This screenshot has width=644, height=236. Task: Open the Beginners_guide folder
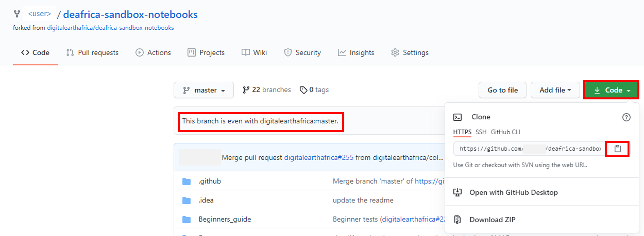[x=225, y=220]
